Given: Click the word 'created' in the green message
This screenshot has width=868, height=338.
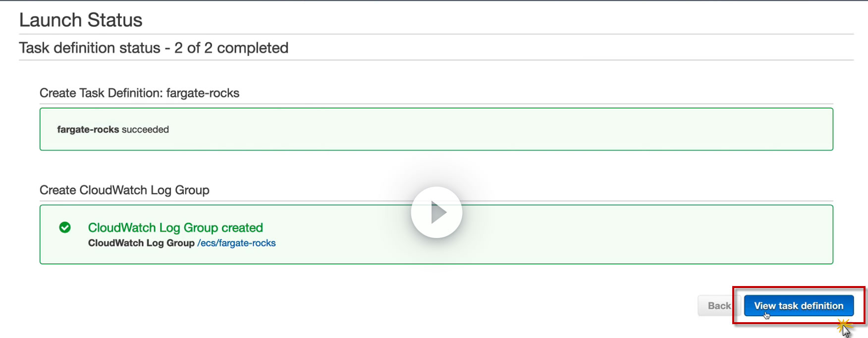Looking at the screenshot, I should (242, 228).
